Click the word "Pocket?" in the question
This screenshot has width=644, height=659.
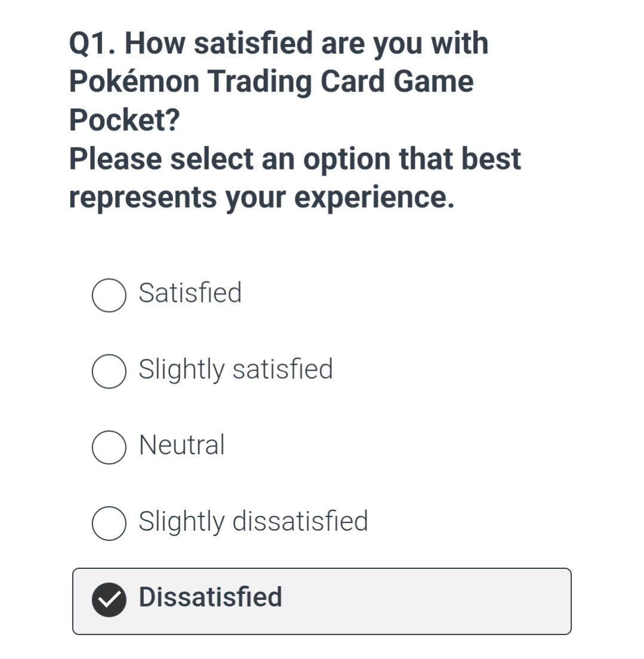tap(124, 121)
